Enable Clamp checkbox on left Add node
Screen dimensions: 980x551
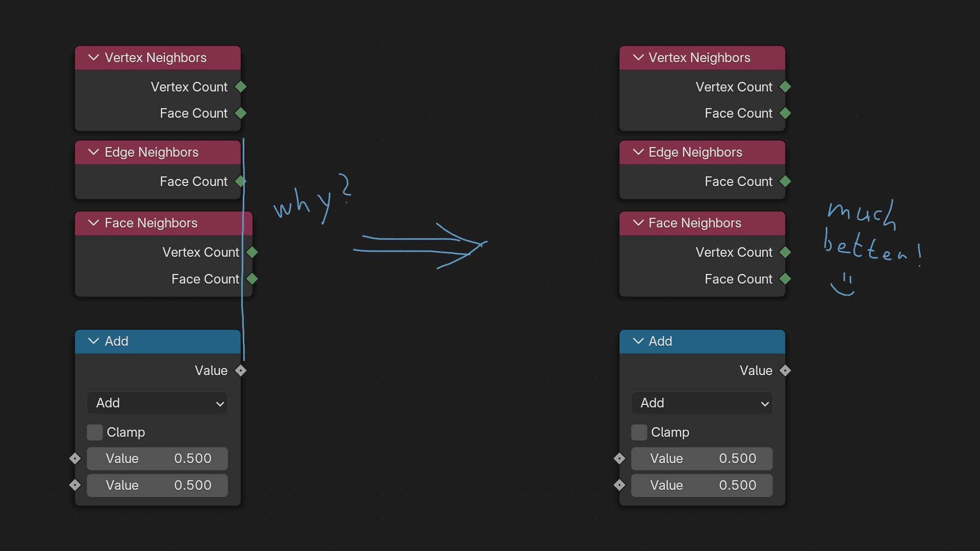95,432
